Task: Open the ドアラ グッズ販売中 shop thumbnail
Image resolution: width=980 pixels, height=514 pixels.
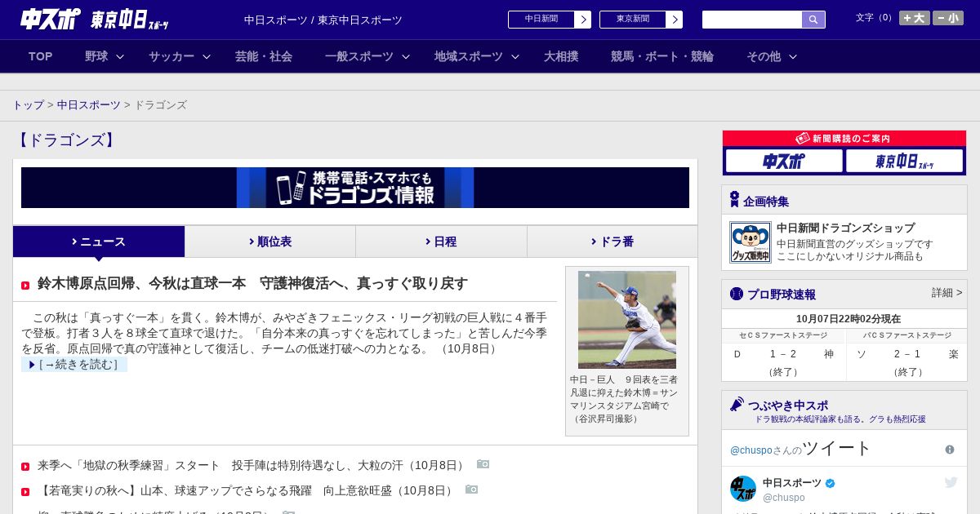Action: [x=750, y=242]
